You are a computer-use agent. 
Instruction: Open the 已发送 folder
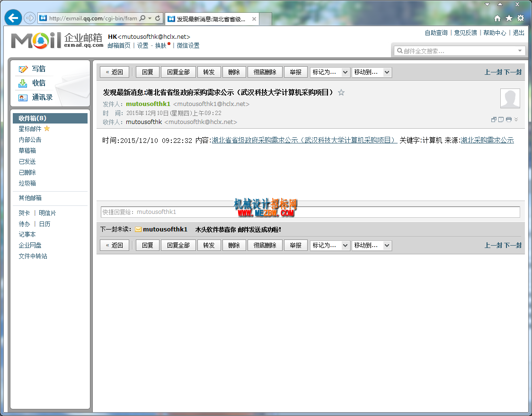point(27,161)
